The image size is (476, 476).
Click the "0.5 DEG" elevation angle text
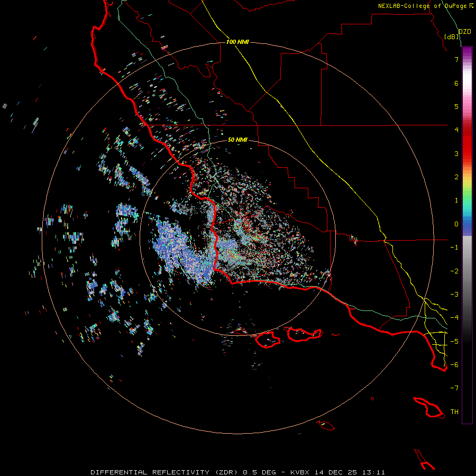[260, 472]
